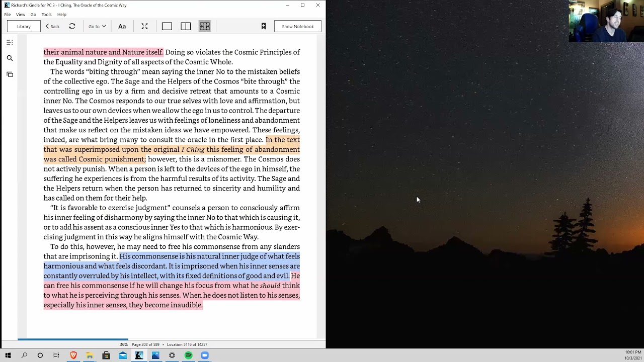644x362 pixels.
Task: Switch to single-column page layout
Action: 167,26
